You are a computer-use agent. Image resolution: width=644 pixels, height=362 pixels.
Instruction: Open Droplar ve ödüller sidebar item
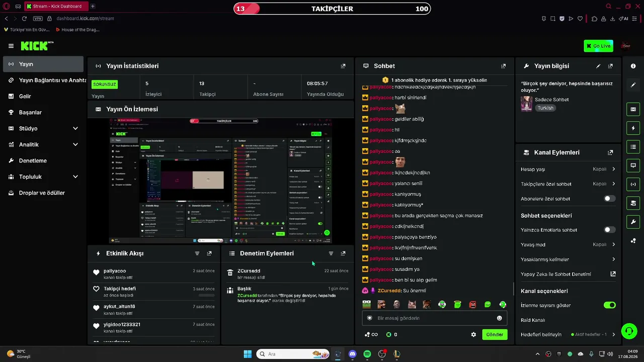(43, 193)
